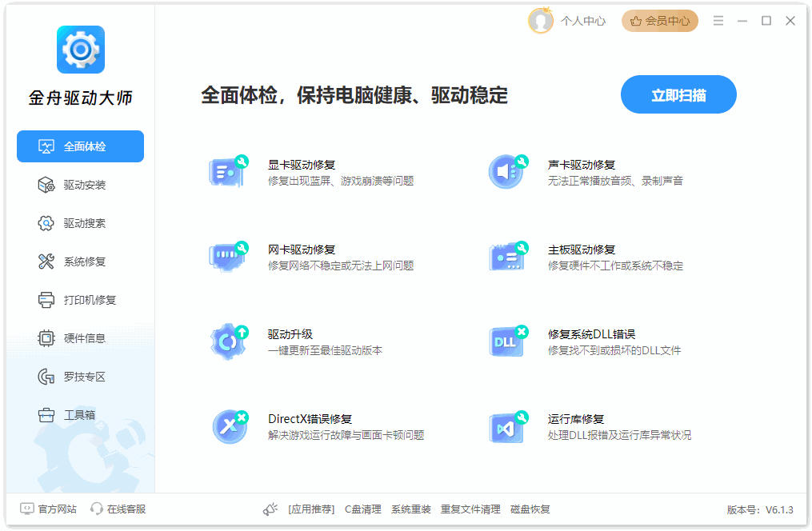The height and width of the screenshot is (531, 812).
Task: Open 个人中心 user account link
Action: 583,21
